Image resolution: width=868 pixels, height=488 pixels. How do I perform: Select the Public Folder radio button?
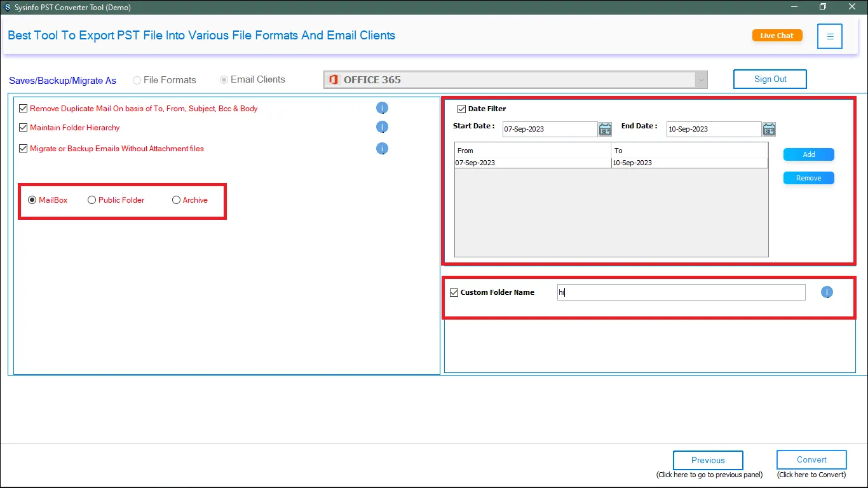92,200
